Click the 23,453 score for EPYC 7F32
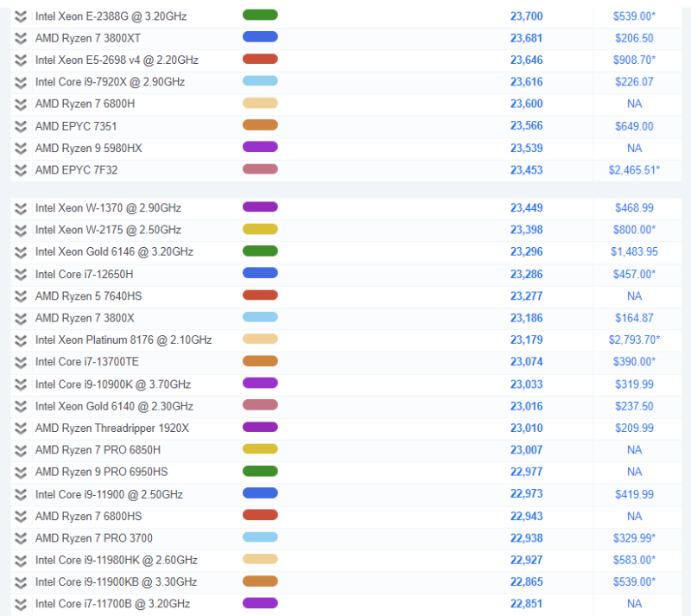Image resolution: width=691 pixels, height=616 pixels. [527, 170]
